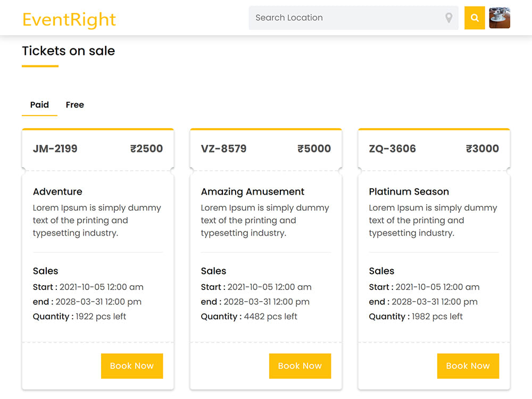This screenshot has height=399, width=532.
Task: Click the ₹3000 price
Action: (x=483, y=148)
